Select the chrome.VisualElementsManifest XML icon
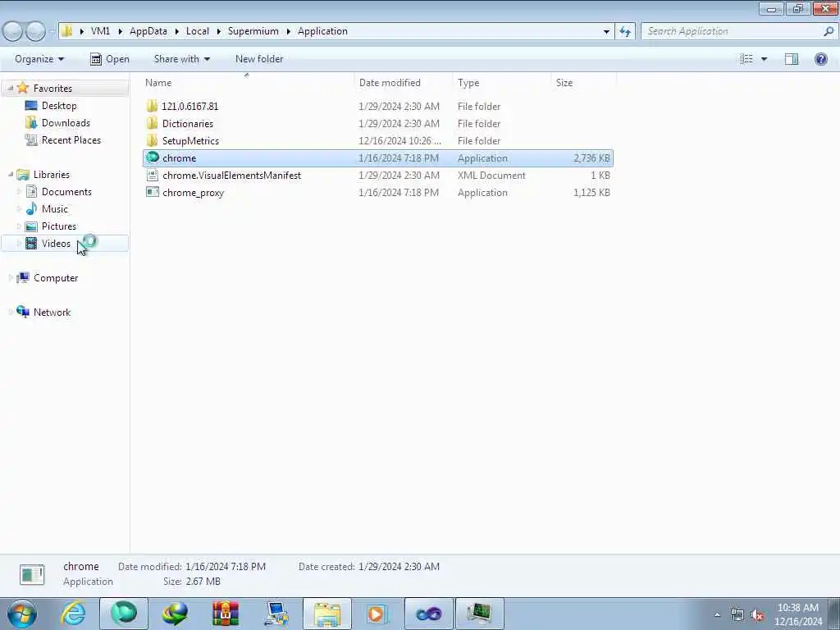 click(153, 175)
